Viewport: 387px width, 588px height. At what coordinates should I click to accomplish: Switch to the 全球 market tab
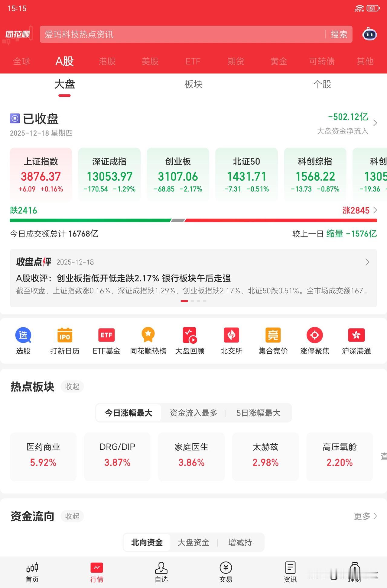[21, 61]
